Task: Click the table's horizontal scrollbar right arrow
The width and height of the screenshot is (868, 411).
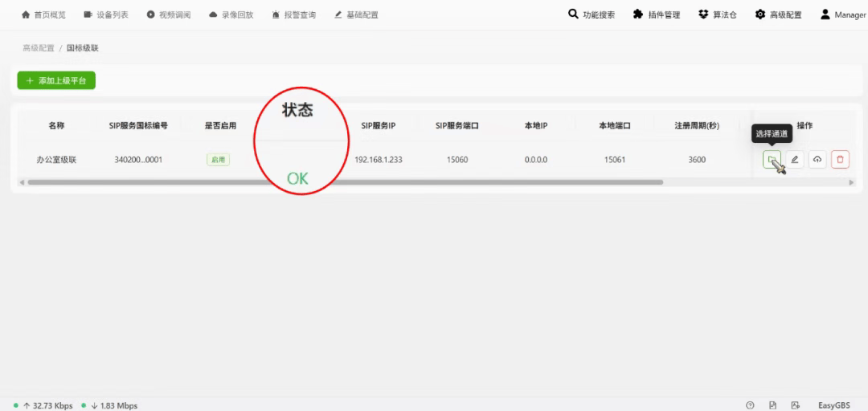Action: tap(852, 182)
